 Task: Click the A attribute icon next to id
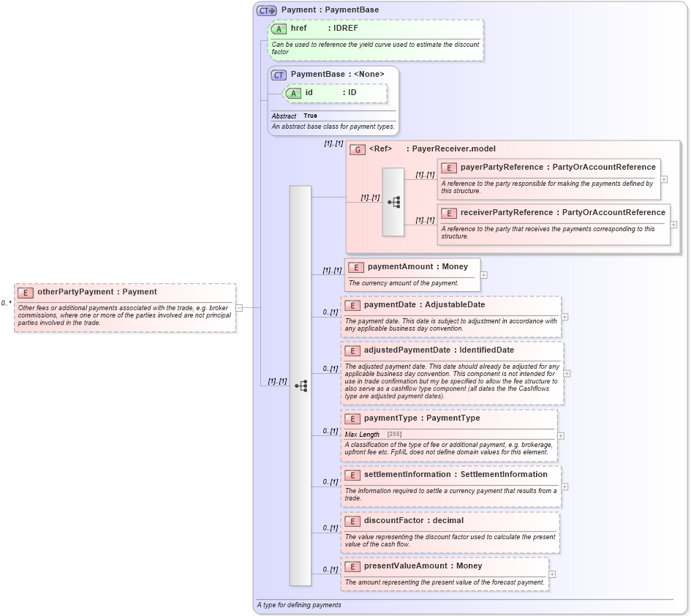point(292,93)
